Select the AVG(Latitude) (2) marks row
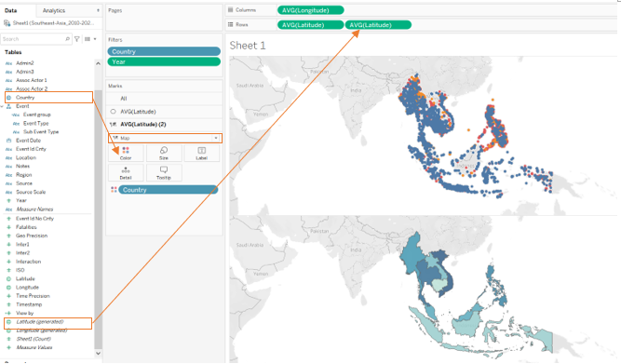The image size is (621, 364). coord(164,125)
